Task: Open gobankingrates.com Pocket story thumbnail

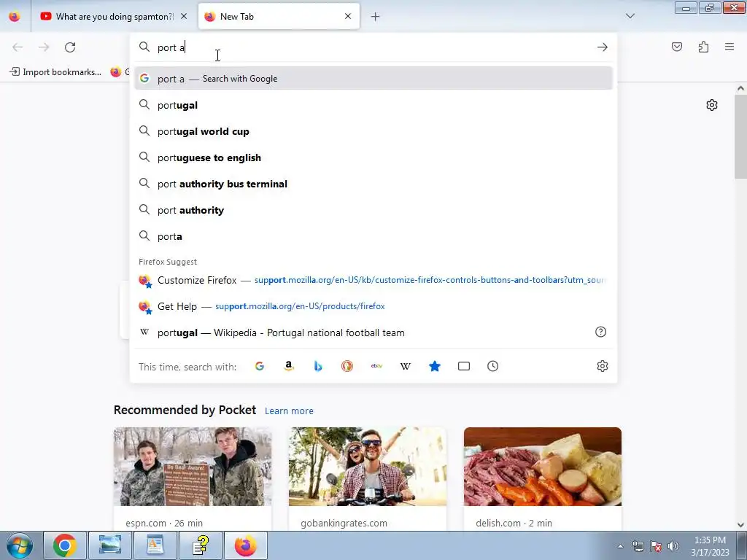Action: point(368,467)
